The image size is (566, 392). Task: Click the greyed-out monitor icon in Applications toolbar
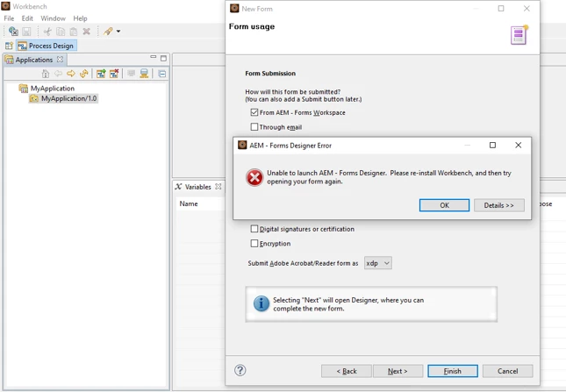click(131, 74)
